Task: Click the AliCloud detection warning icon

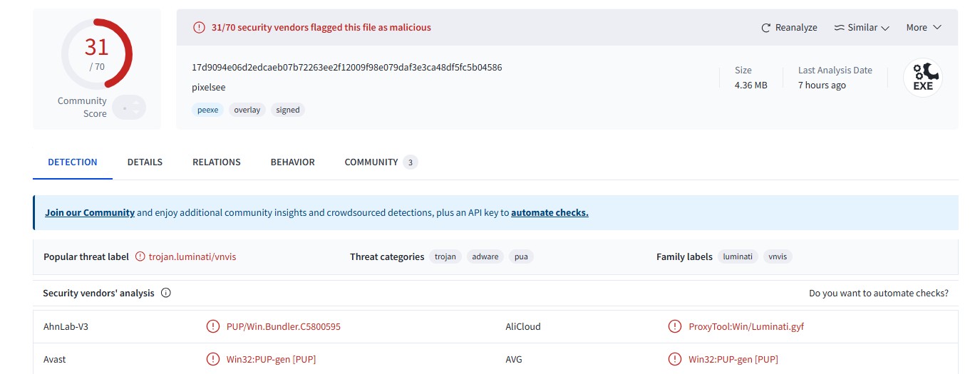Action: [674, 326]
